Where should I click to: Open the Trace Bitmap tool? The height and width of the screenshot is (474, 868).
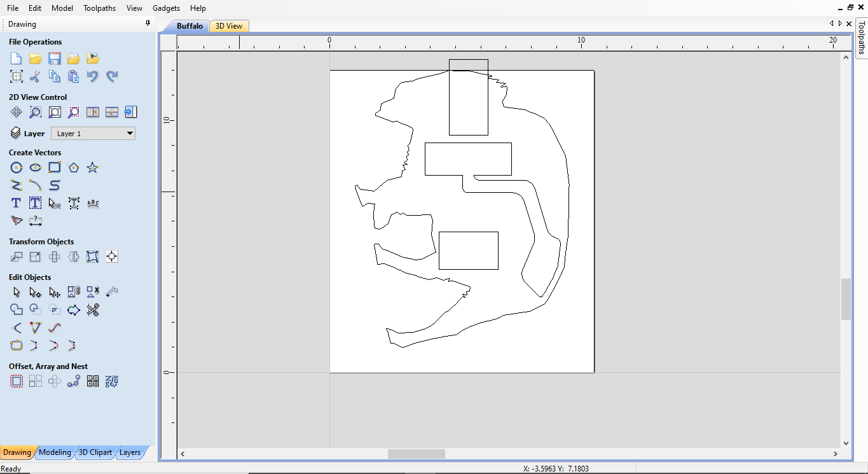pyautogui.click(x=17, y=221)
